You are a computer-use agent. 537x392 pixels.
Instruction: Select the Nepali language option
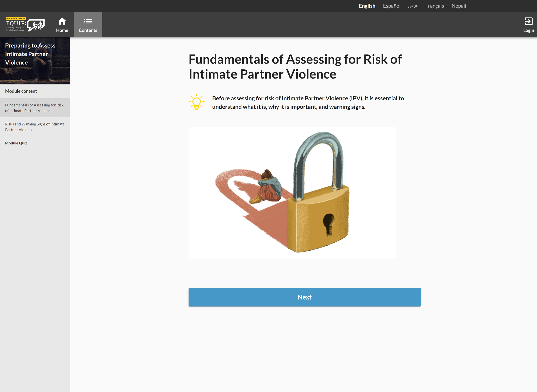pos(459,6)
